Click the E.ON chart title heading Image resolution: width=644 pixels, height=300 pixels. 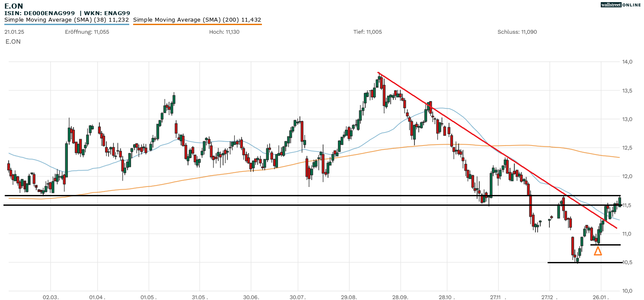tap(14, 6)
